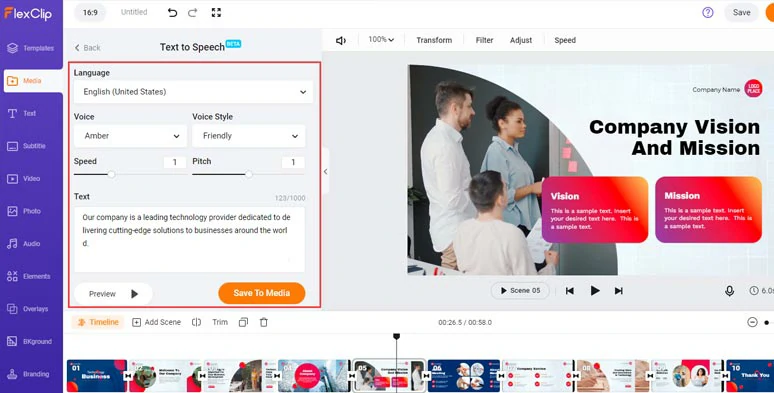Select the Vision card on canvas
The image size is (774, 393).
595,210
